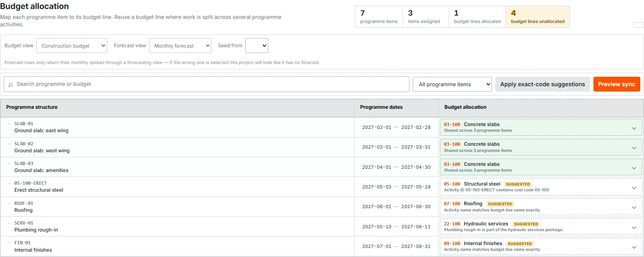
Task: Click the 2027-03-01 to 2027-03-31 dates cell
Action: coord(396,147)
